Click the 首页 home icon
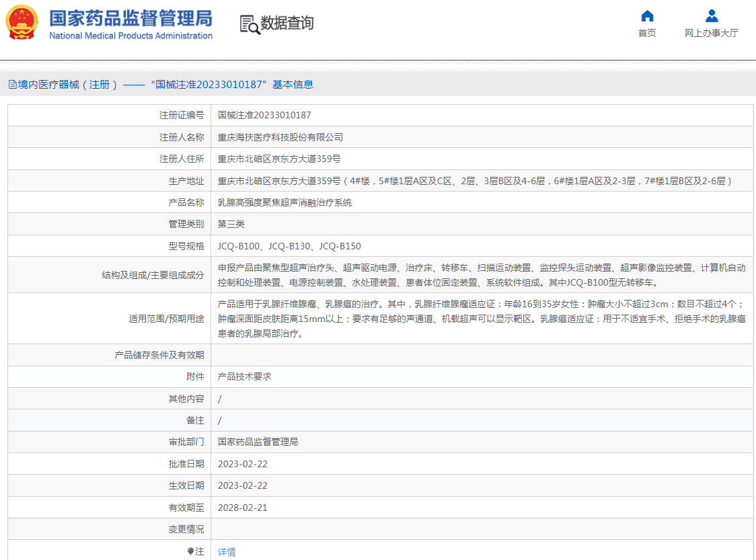The width and height of the screenshot is (756, 560). click(x=647, y=16)
